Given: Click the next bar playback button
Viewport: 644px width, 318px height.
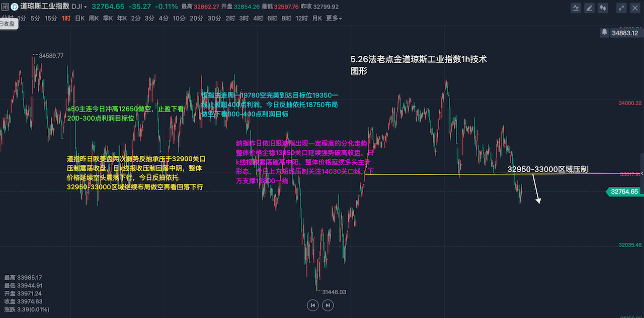Looking at the screenshot, I should [328, 305].
